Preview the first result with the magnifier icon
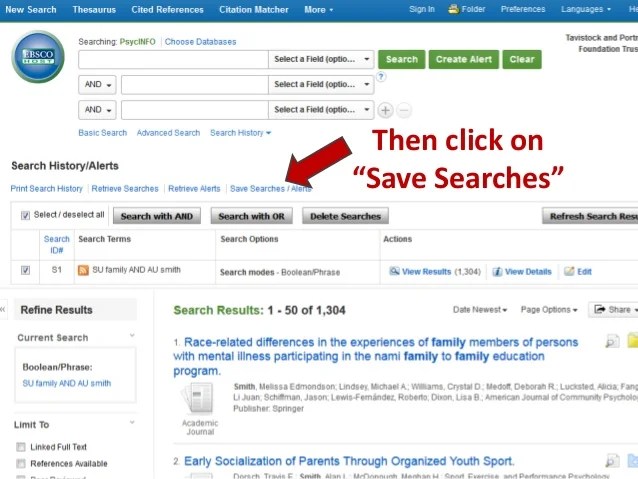Viewport: 638px width, 479px height. click(x=612, y=341)
